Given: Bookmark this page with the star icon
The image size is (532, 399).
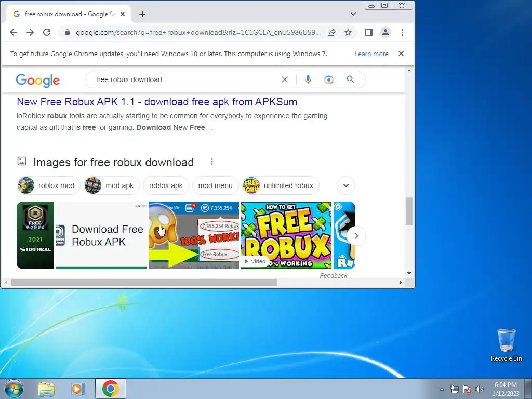Looking at the screenshot, I should [x=348, y=32].
